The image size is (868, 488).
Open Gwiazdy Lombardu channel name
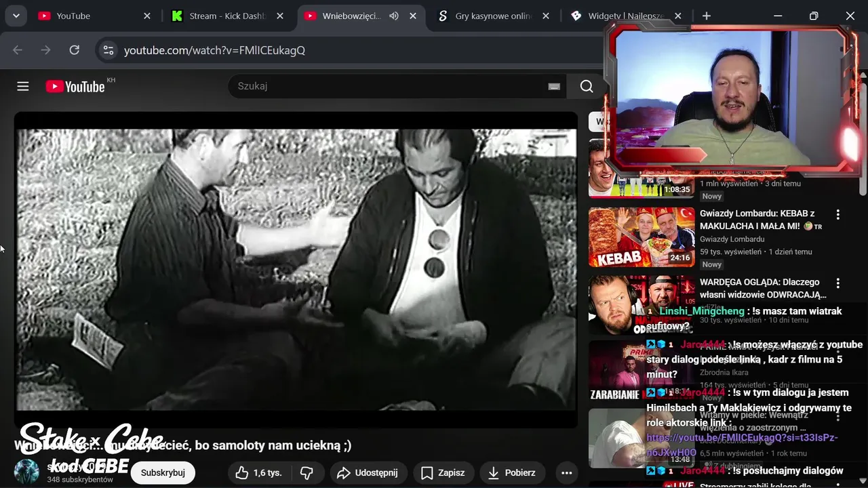[732, 239]
